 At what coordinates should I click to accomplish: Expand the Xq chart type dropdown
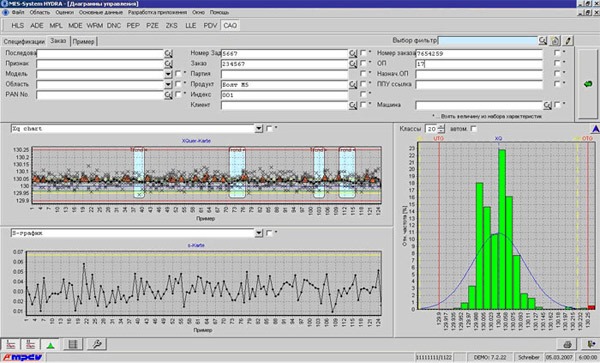pyautogui.click(x=259, y=129)
